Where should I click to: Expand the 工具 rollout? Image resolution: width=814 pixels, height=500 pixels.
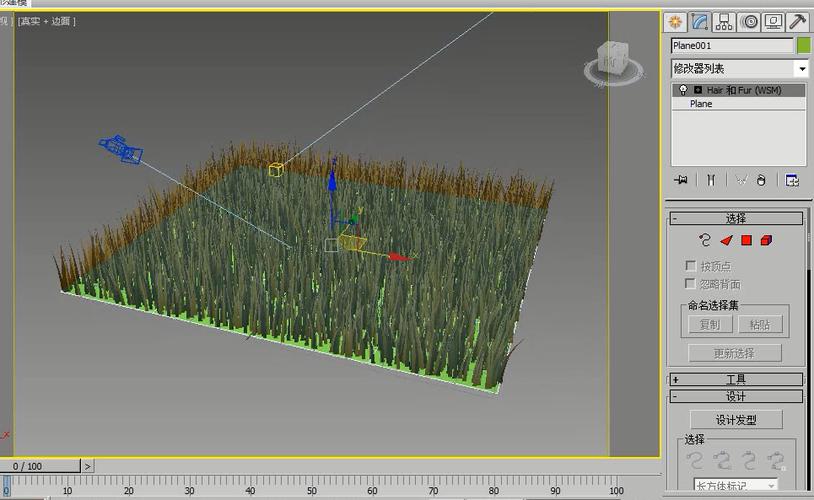pos(736,380)
